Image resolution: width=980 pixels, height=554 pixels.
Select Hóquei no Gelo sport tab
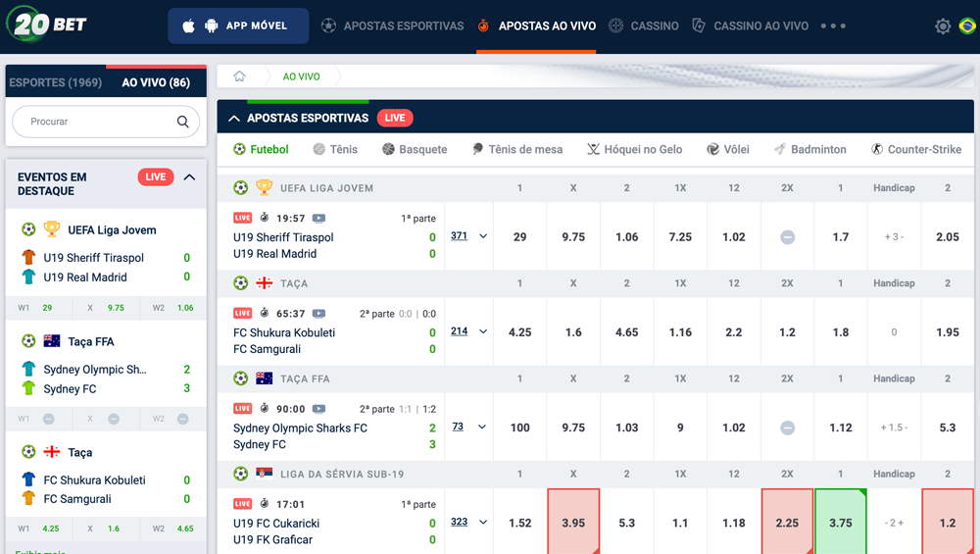point(634,149)
